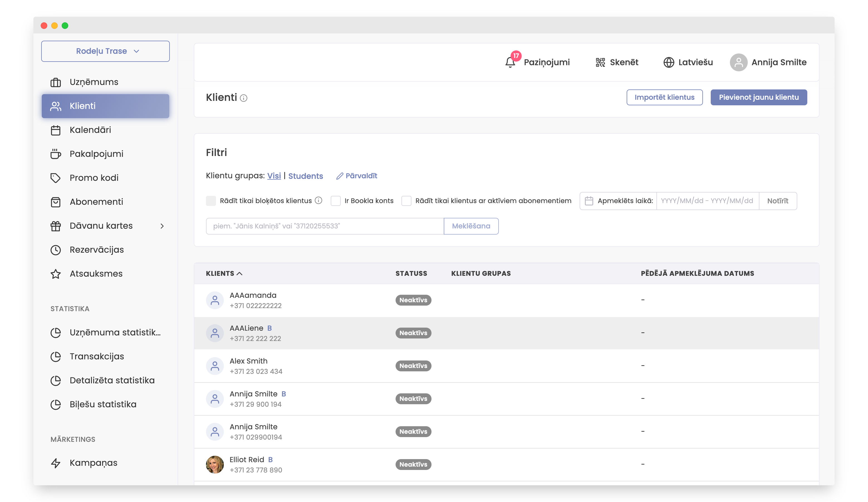Check the clients with active abonementi checkbox
Viewport: 868px width, 502px height.
[406, 201]
